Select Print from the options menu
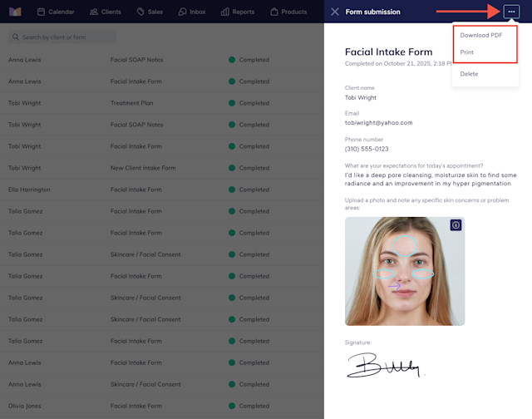This screenshot has width=532, height=419. click(x=466, y=52)
